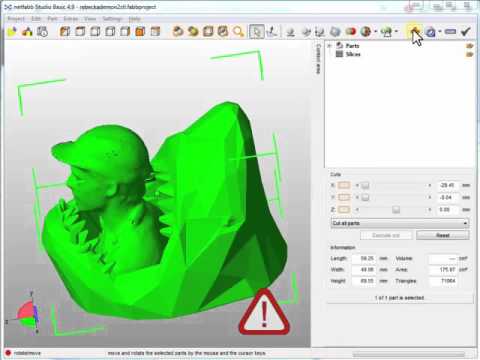Click the red status bar icon

point(8,353)
